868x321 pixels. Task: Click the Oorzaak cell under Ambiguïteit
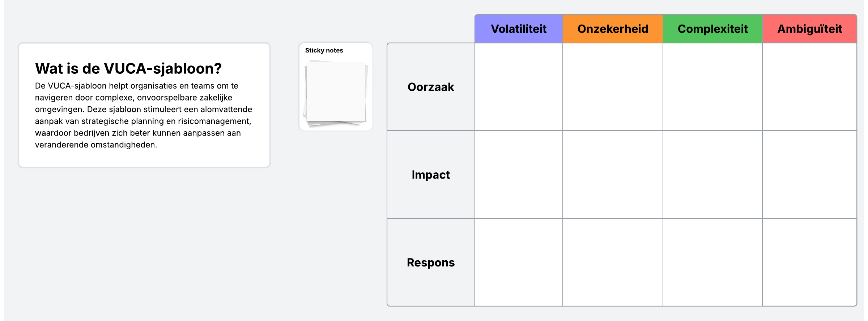[x=809, y=87]
